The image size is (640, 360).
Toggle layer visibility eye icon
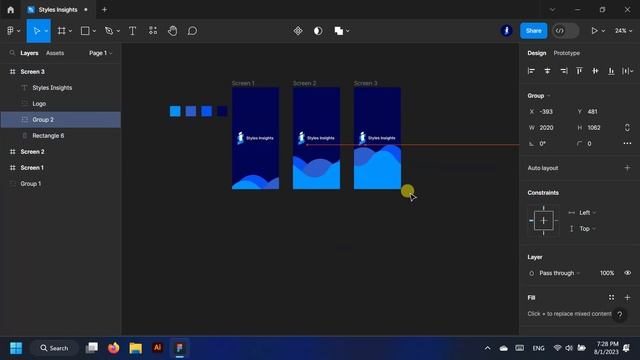pos(627,273)
